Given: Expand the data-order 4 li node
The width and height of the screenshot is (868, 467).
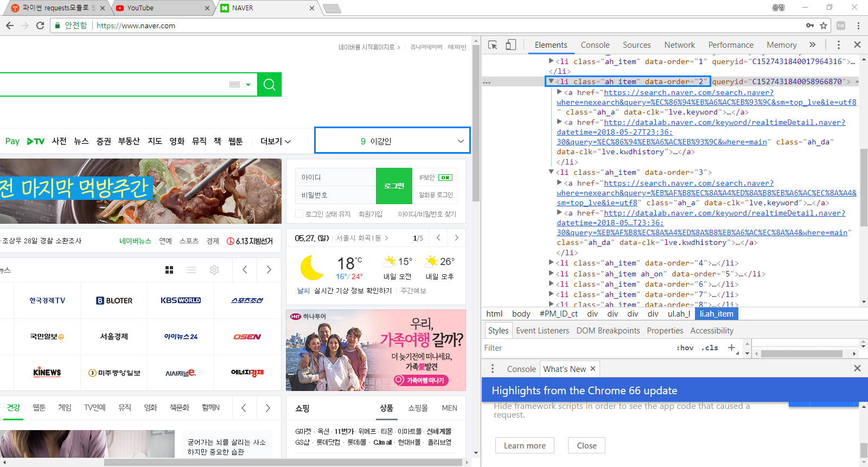Looking at the screenshot, I should 551,263.
